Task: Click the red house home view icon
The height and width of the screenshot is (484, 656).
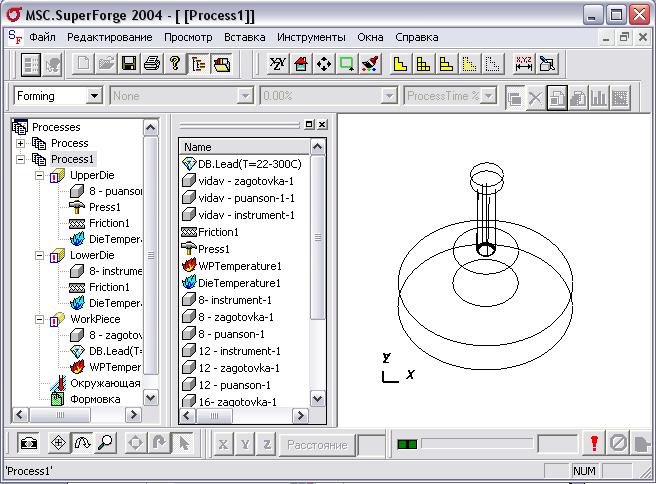Action: click(301, 64)
